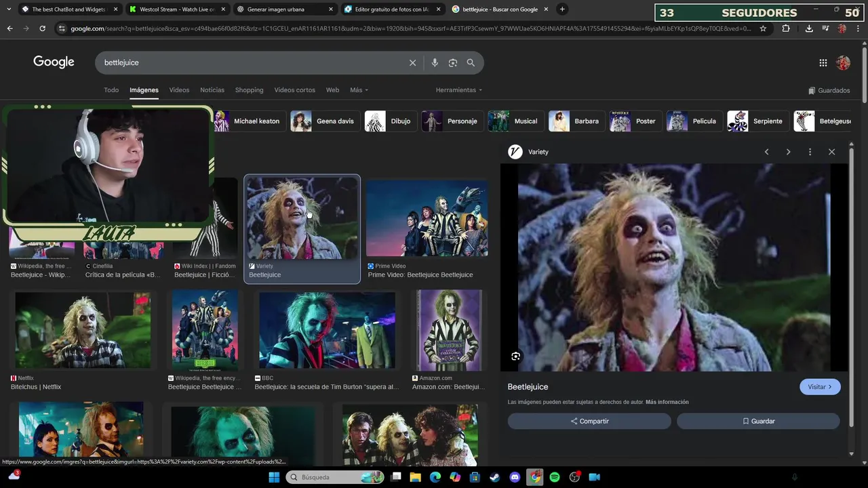This screenshot has height=488, width=868.
Task: Switch to the Videos results tab
Action: tap(179, 90)
